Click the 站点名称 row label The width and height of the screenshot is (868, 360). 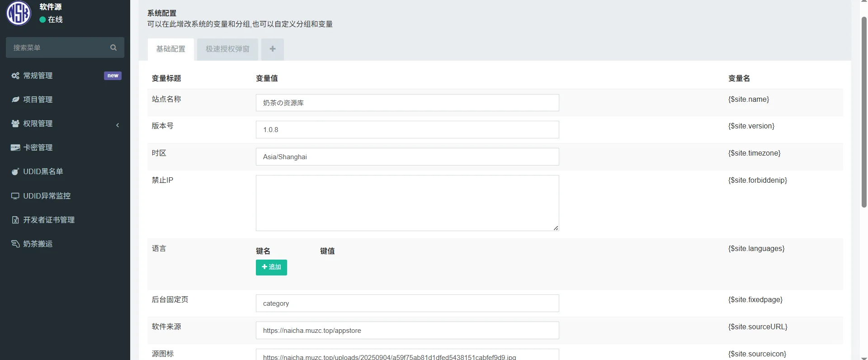pyautogui.click(x=166, y=99)
